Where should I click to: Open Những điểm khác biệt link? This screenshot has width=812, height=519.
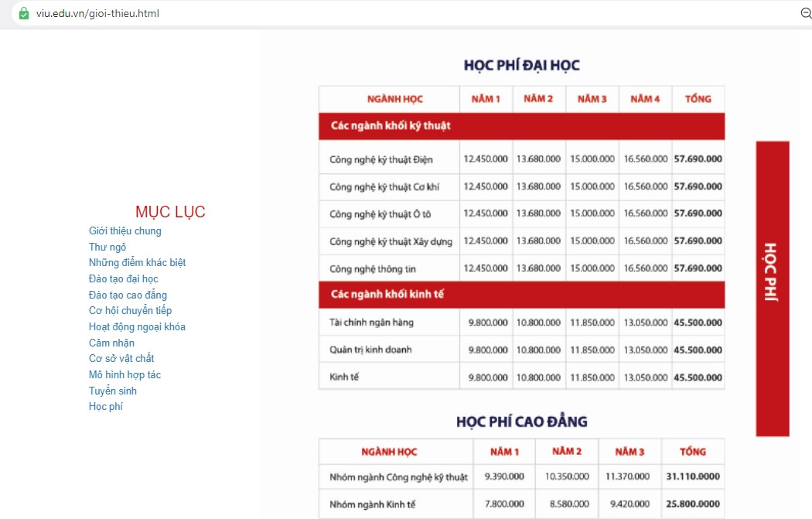pos(137,263)
